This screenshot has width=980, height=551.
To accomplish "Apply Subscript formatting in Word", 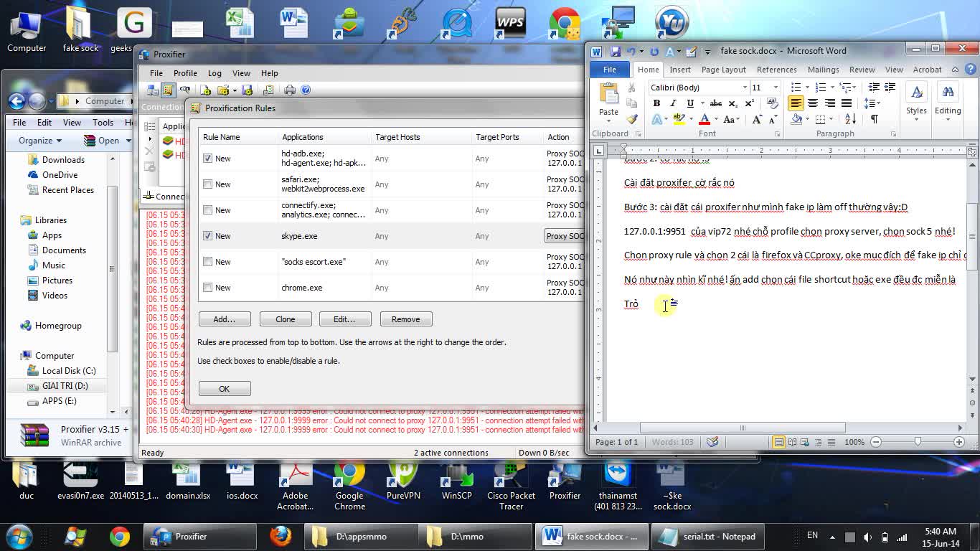I will tap(733, 103).
